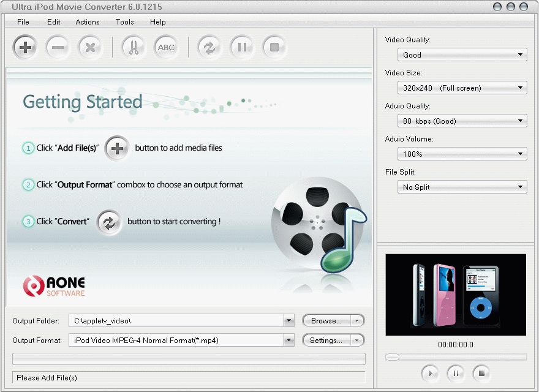This screenshot has height=392, width=539.
Task: Click the 'Output Format:' label
Action: 37,341
